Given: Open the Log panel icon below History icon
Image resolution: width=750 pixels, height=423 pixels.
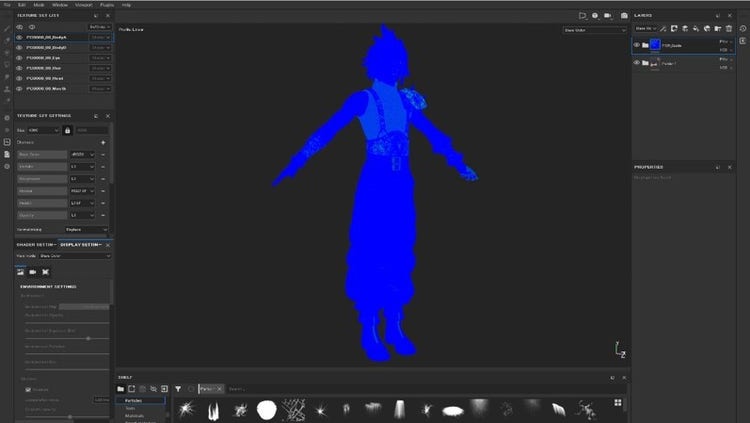Looking at the screenshot, I should tap(743, 41).
